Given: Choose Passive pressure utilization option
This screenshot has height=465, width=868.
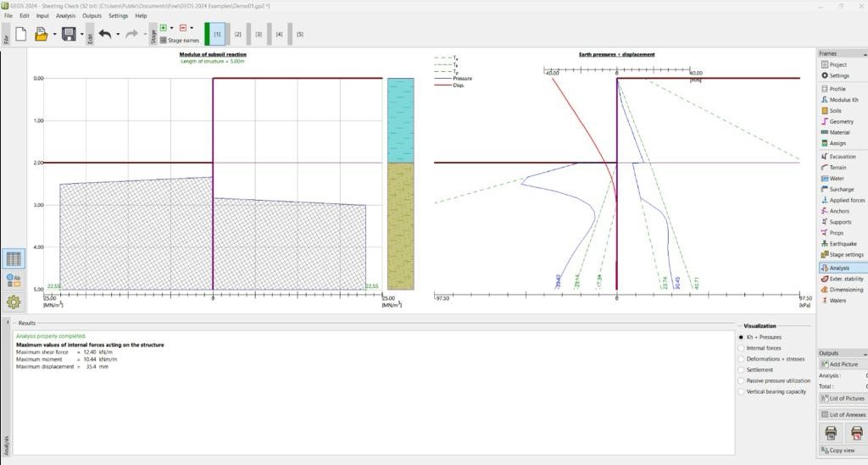Looking at the screenshot, I should 743,381.
